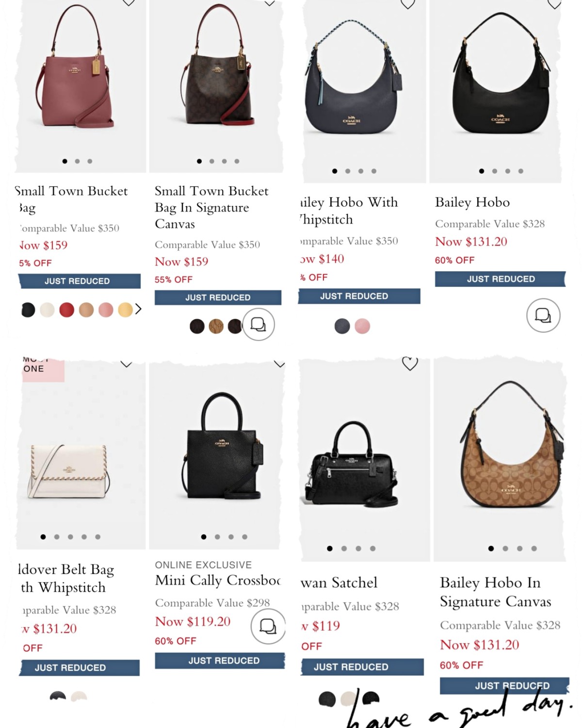Open chat icon beside Bailey Hobo
582x728 pixels.
[543, 315]
